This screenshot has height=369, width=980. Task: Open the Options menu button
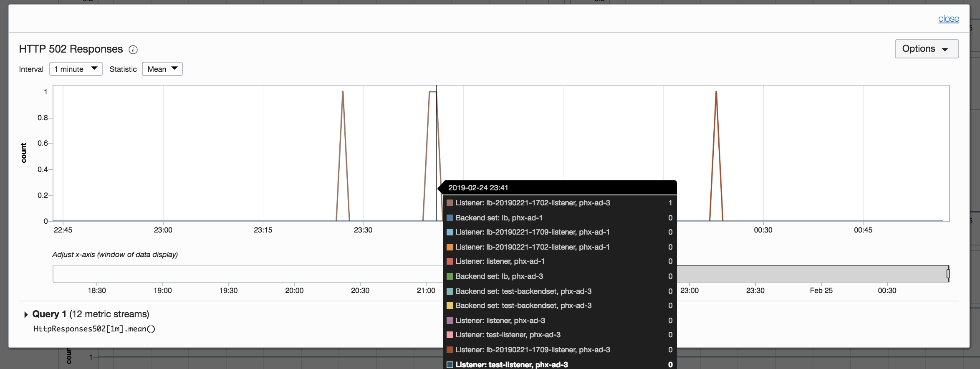(x=927, y=49)
